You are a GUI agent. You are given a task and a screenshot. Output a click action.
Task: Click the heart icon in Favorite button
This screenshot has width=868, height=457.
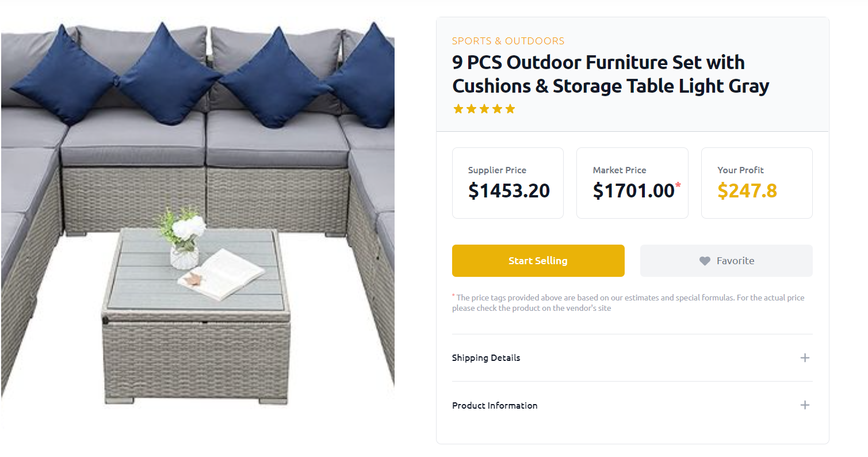click(705, 261)
